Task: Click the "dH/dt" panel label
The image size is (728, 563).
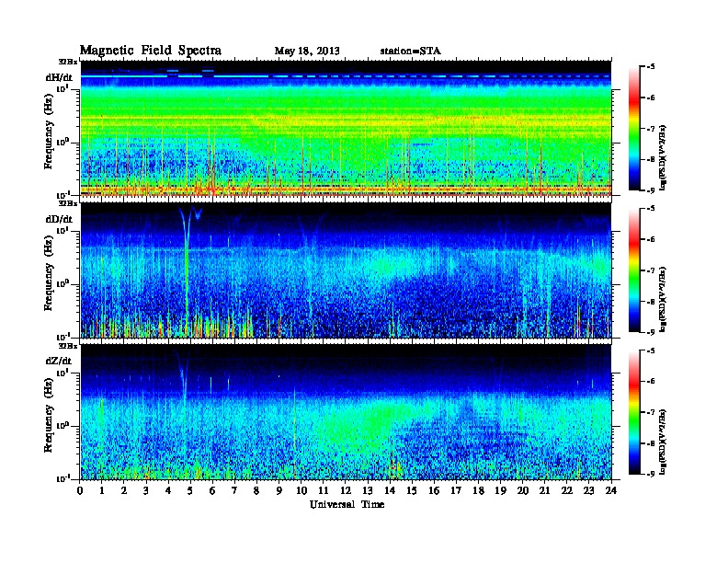Action: tap(59, 77)
